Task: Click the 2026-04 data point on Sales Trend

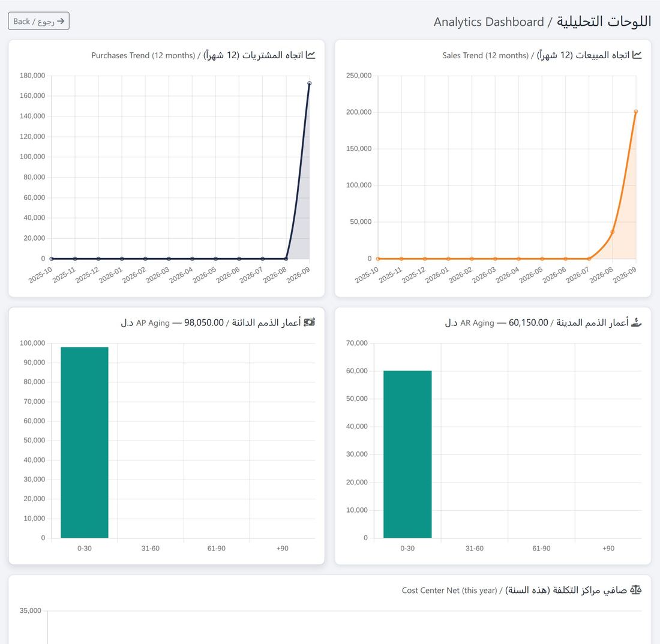Action: pos(518,259)
